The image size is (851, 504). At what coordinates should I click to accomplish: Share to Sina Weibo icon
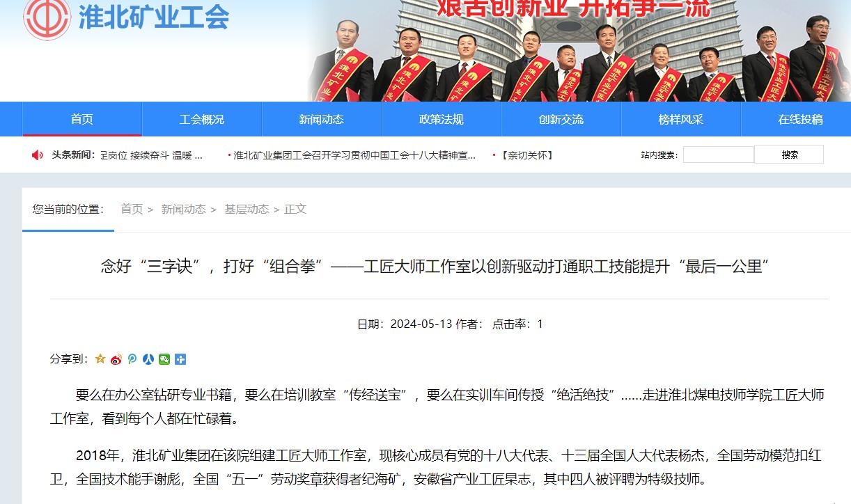pyautogui.click(x=116, y=359)
